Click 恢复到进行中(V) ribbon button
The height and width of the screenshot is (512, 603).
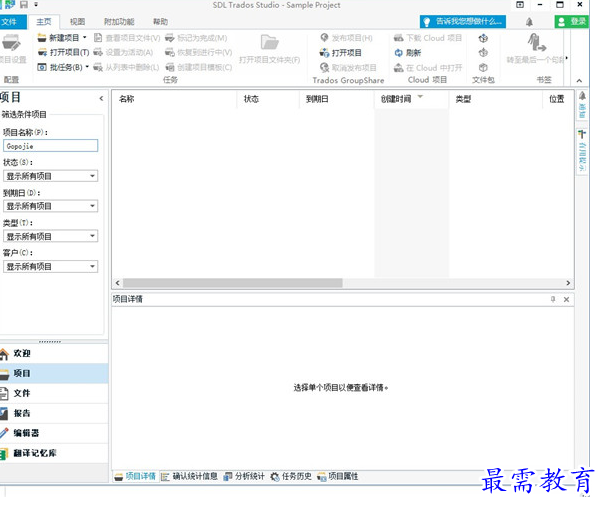(x=198, y=52)
